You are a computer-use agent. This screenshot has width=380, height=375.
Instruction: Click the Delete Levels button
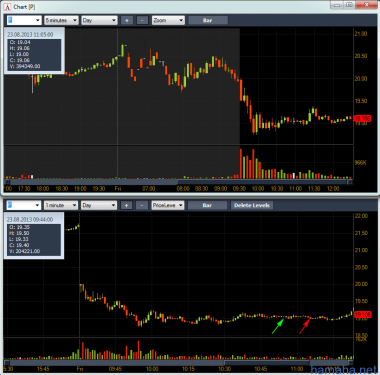252,205
